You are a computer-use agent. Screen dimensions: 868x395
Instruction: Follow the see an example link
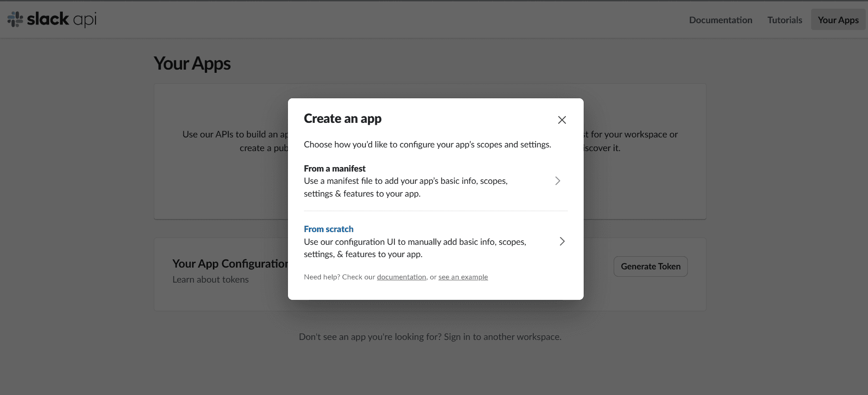click(x=463, y=277)
